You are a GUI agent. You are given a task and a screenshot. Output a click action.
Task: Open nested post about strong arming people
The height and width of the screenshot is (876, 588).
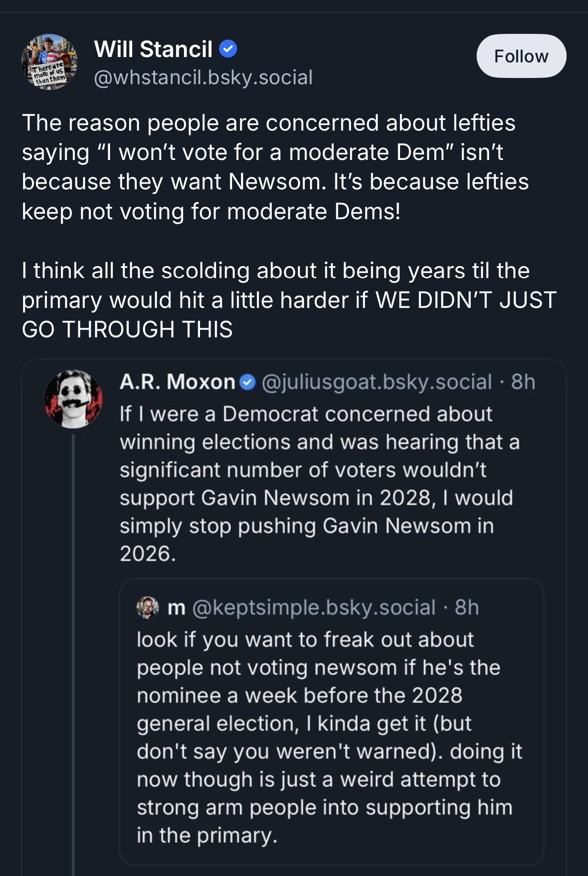tap(330, 737)
